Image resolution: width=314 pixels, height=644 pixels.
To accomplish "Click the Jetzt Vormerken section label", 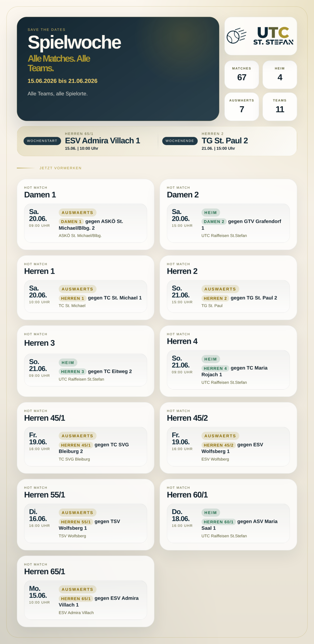I will point(60,168).
